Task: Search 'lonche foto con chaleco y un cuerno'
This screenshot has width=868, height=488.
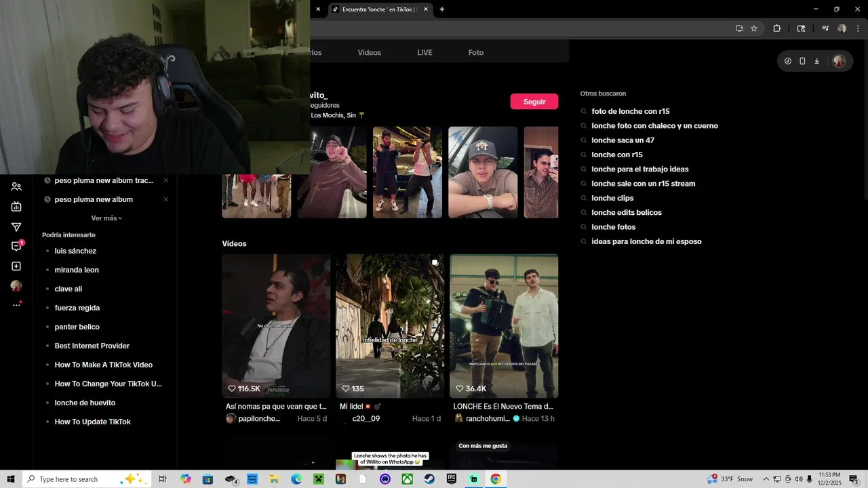Action: (654, 126)
